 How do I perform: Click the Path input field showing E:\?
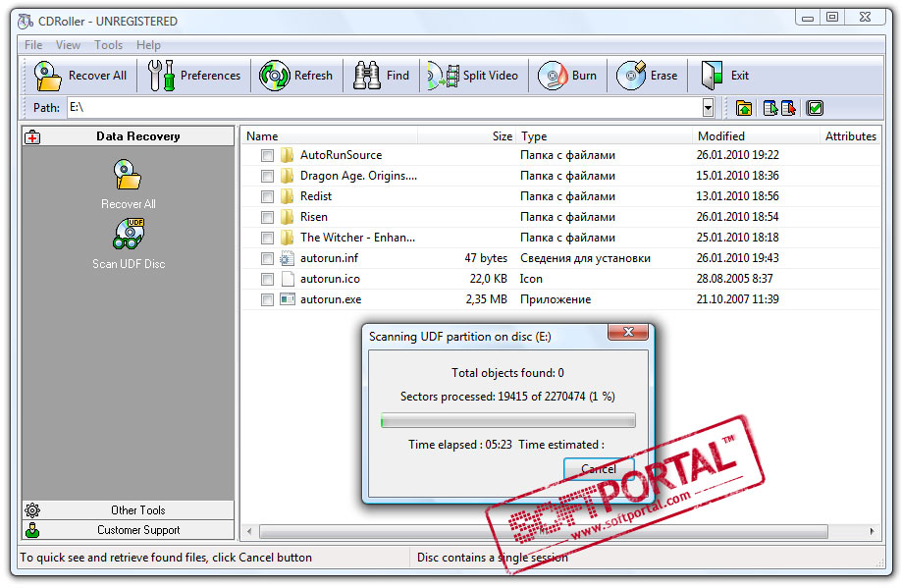385,107
